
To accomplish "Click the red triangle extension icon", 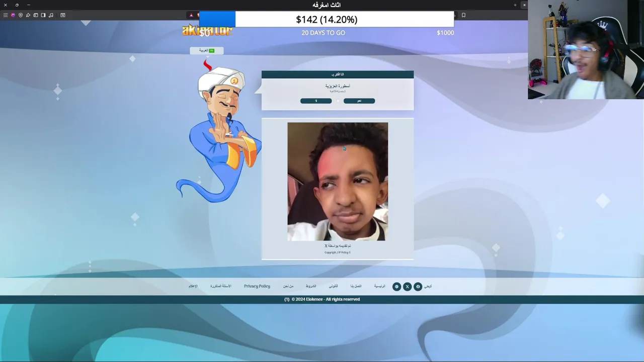I will click(191, 15).
